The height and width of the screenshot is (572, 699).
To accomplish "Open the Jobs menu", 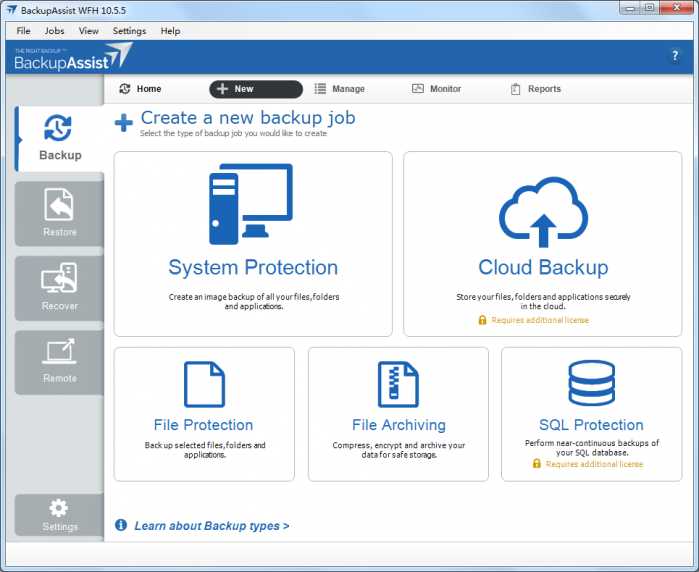I will coord(54,31).
